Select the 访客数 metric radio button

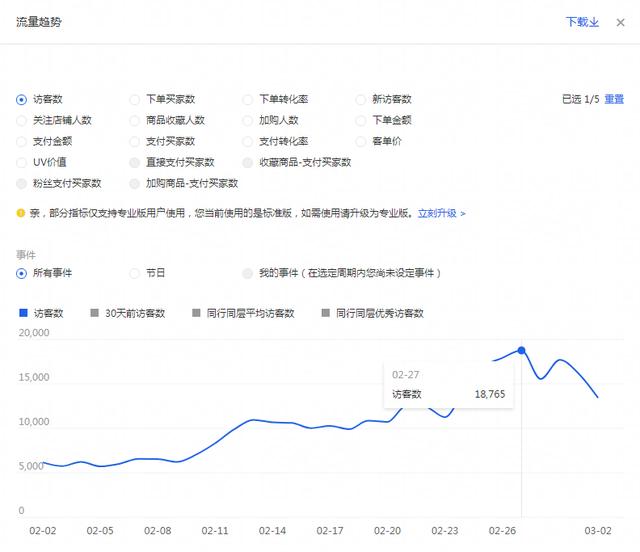(x=21, y=100)
